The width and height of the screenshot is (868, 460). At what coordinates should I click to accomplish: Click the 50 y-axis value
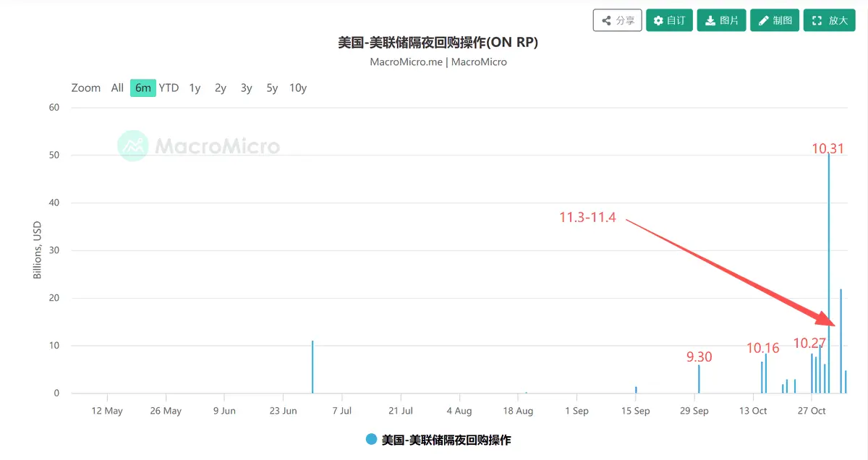[54, 155]
